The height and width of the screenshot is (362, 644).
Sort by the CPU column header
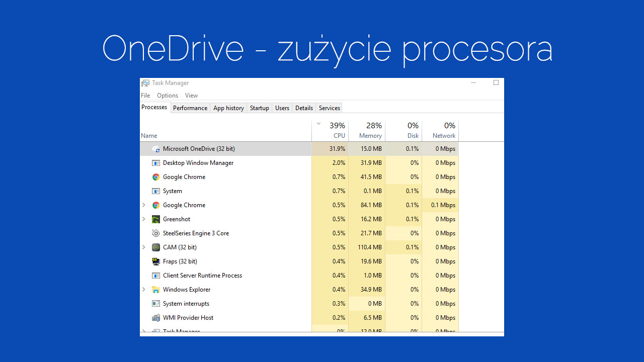pos(330,131)
